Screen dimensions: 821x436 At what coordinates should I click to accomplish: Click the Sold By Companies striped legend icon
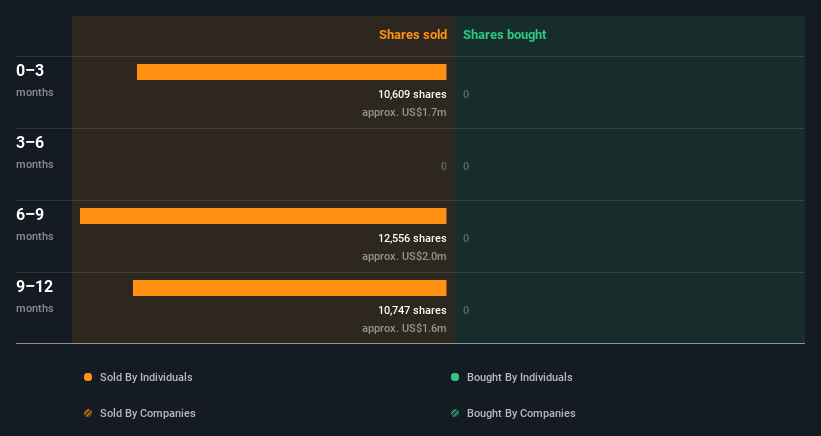point(88,413)
